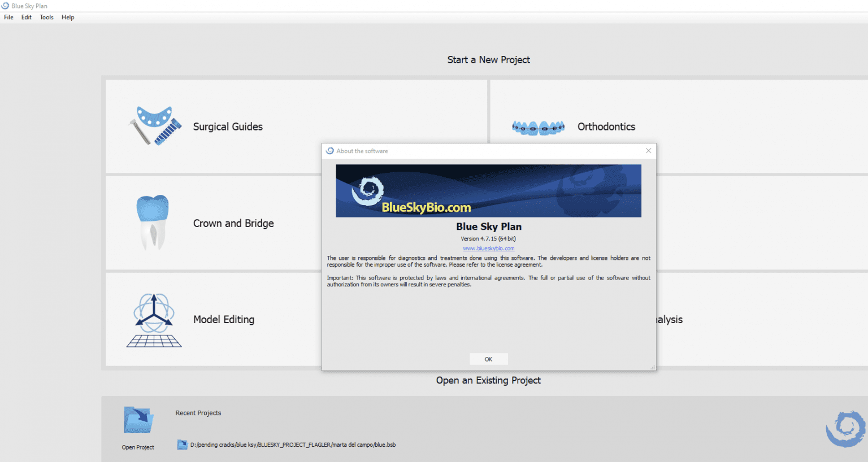Close the About the software dialog
This screenshot has height=462, width=868.
point(648,151)
